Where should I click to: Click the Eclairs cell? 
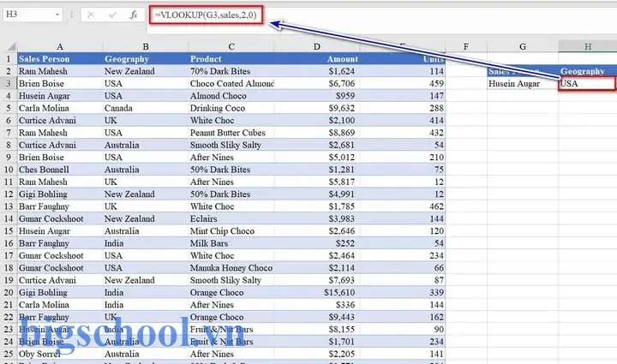click(x=231, y=218)
